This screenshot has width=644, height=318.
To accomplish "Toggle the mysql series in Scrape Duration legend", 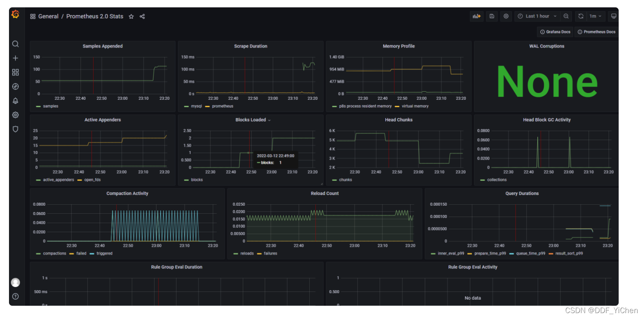I will click(196, 106).
